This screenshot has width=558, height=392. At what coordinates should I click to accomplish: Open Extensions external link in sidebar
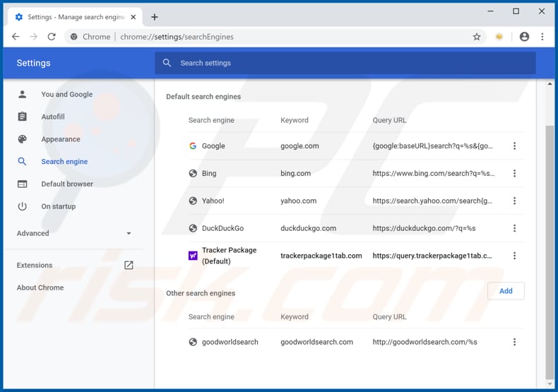click(129, 266)
